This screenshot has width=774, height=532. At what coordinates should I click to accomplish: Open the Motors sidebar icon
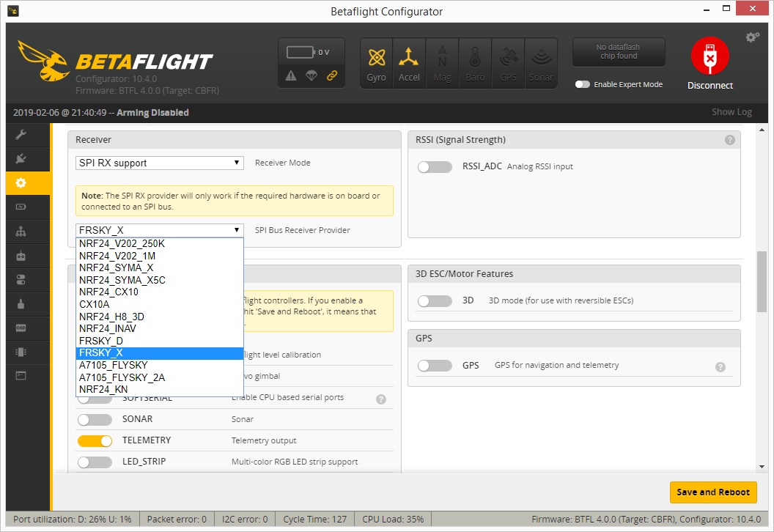(21, 303)
